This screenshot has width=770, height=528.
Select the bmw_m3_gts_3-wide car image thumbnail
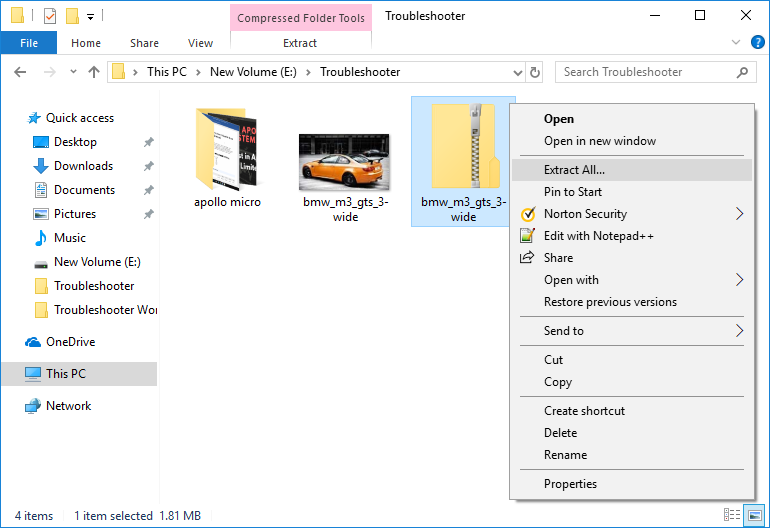coord(344,162)
